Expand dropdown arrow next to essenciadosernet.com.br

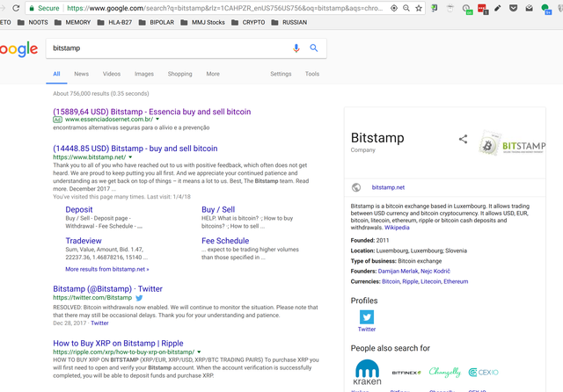157,119
